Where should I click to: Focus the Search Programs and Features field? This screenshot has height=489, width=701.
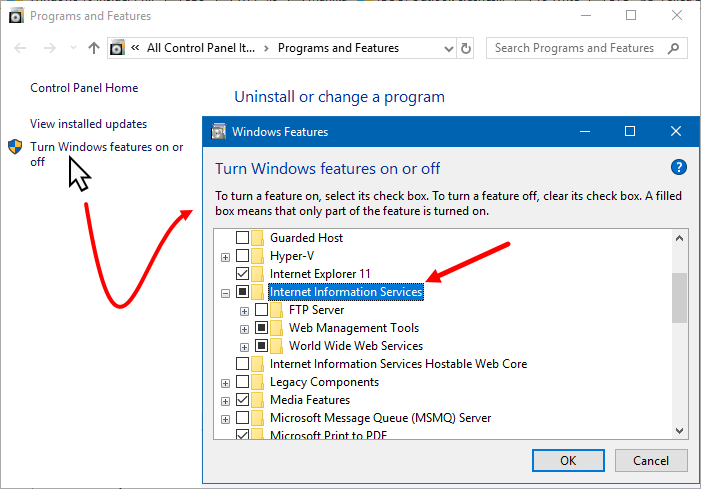[587, 48]
